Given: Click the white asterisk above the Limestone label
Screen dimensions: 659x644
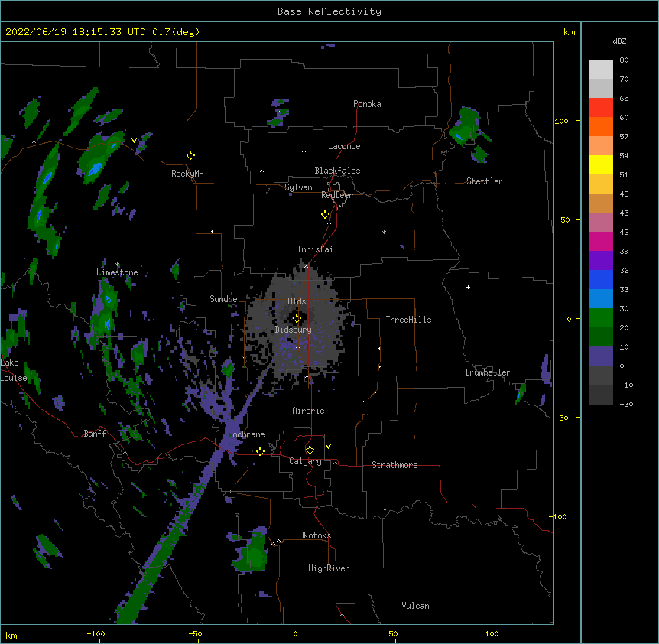Looking at the screenshot, I should pyautogui.click(x=117, y=265).
